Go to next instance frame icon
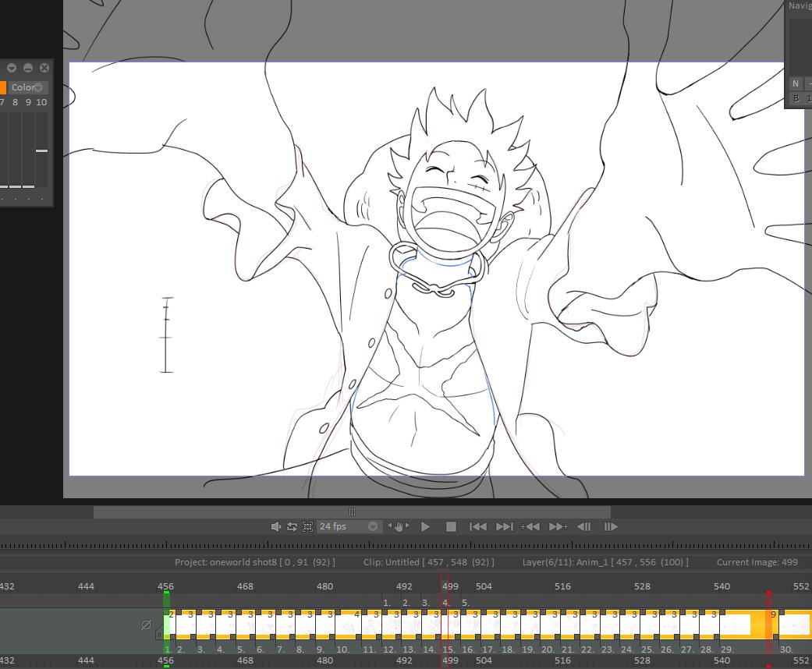Viewport: 812px width, 669px height. pyautogui.click(x=611, y=526)
